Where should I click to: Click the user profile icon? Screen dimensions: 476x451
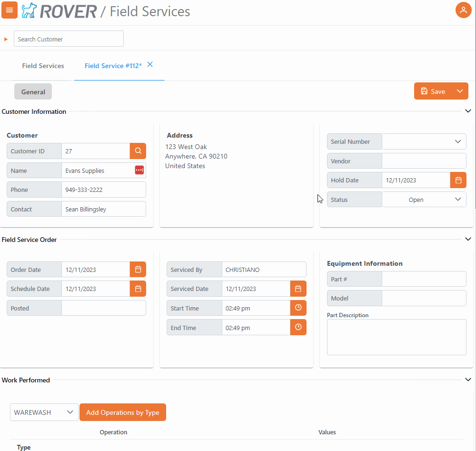[x=463, y=10]
